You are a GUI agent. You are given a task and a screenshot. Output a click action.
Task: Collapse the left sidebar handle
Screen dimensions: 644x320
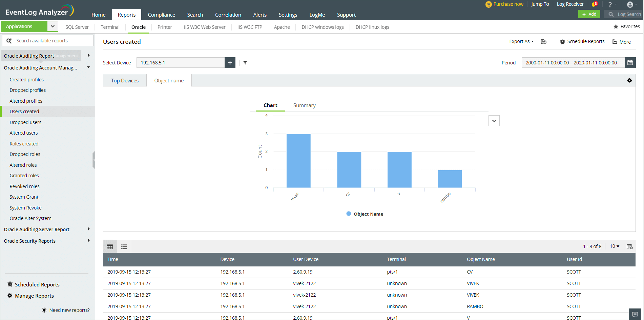click(94, 160)
